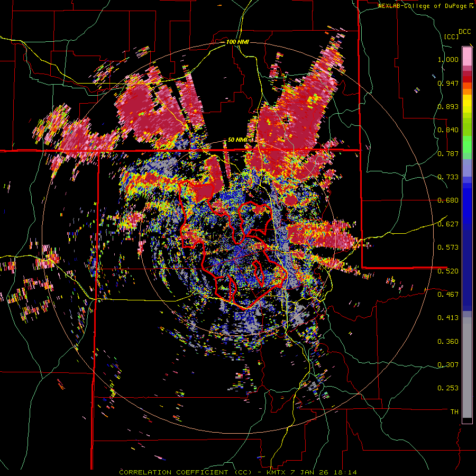Image resolution: width=476 pixels, height=476 pixels.
Task: Click the NEXLAB-College of DuPage credit text
Action: click(423, 6)
